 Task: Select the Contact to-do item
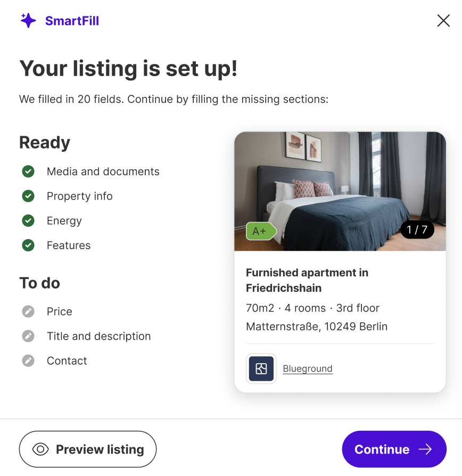click(x=67, y=360)
